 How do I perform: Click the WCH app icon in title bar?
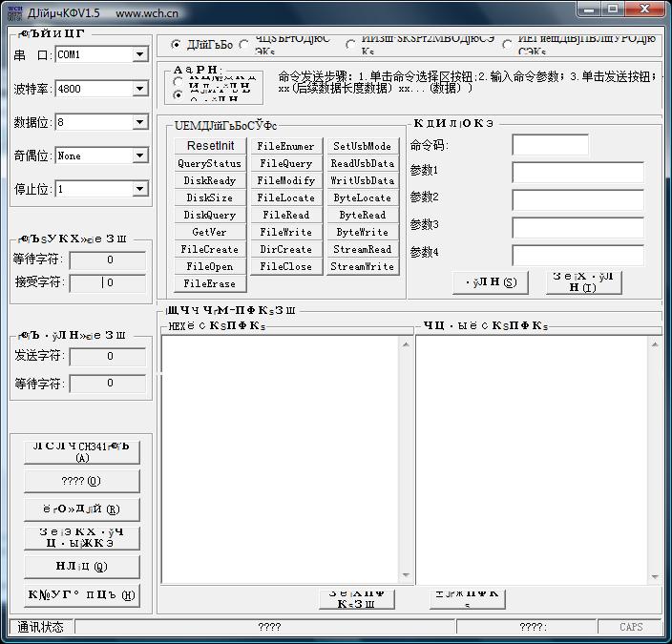(x=14, y=12)
